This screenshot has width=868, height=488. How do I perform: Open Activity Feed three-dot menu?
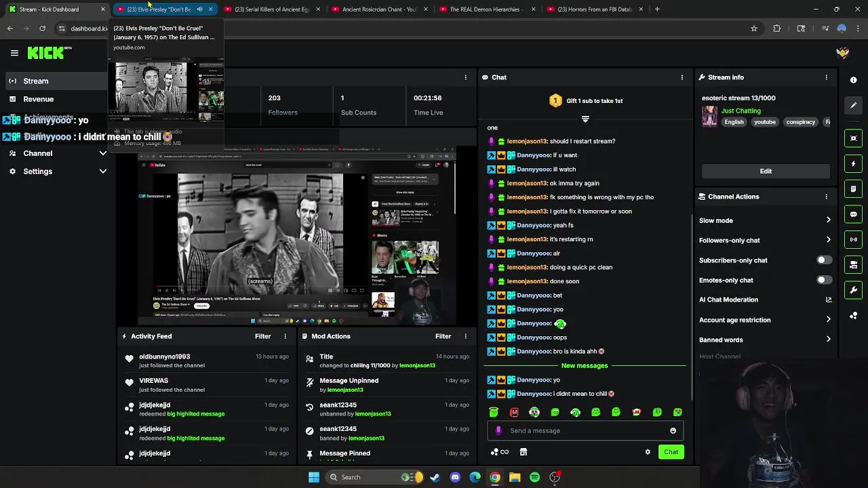click(285, 336)
